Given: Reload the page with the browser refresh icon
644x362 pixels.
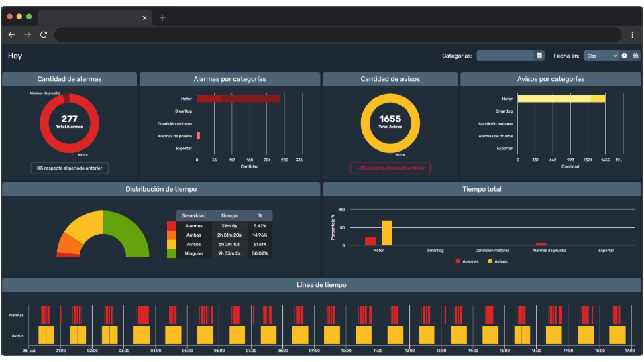Looking at the screenshot, I should 44,34.
